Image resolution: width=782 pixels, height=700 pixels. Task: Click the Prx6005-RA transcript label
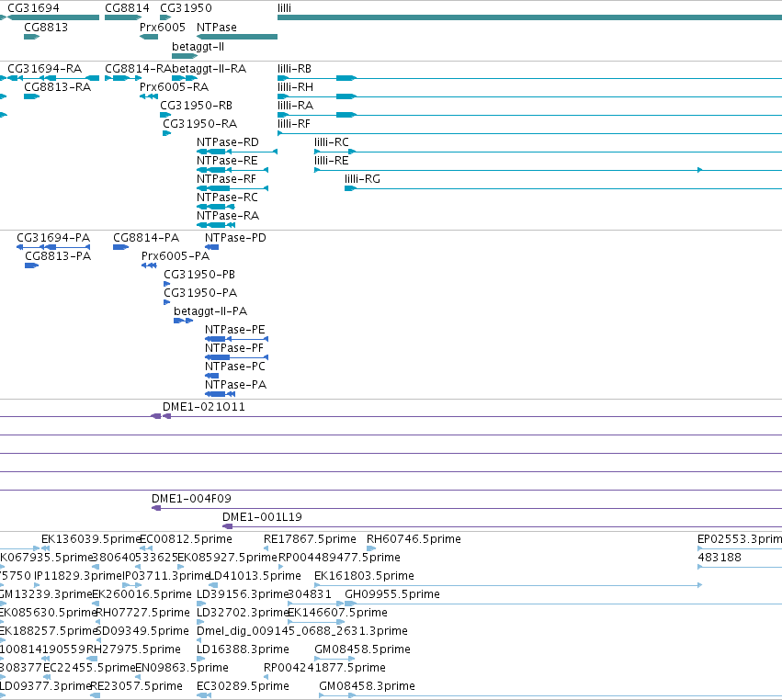click(174, 87)
